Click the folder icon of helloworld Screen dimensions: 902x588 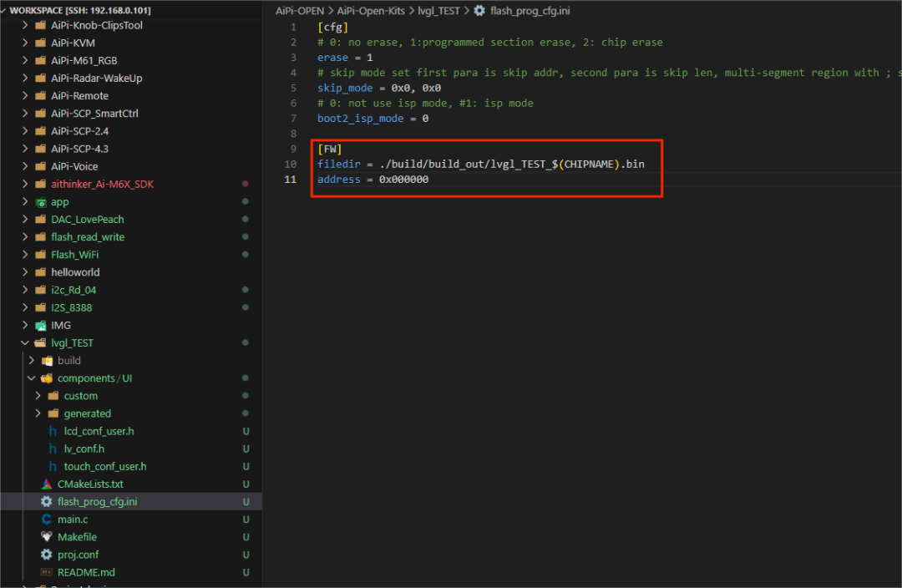pyautogui.click(x=40, y=272)
